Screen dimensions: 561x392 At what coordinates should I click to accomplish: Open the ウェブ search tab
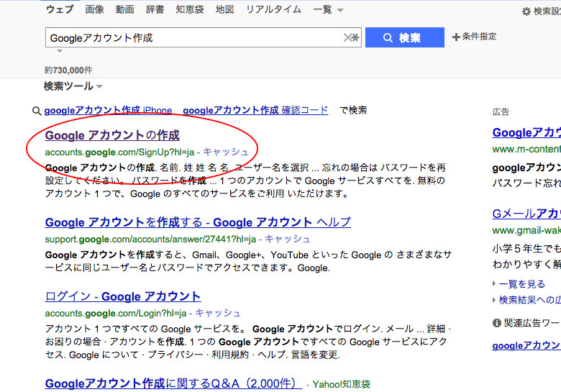pos(60,9)
